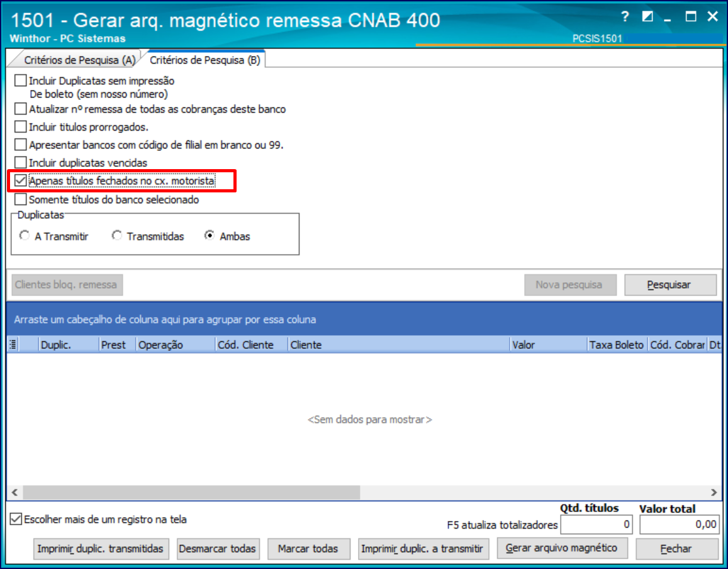Click Imprimir duplic. transmitidas button
This screenshot has width=728, height=569.
pyautogui.click(x=101, y=549)
